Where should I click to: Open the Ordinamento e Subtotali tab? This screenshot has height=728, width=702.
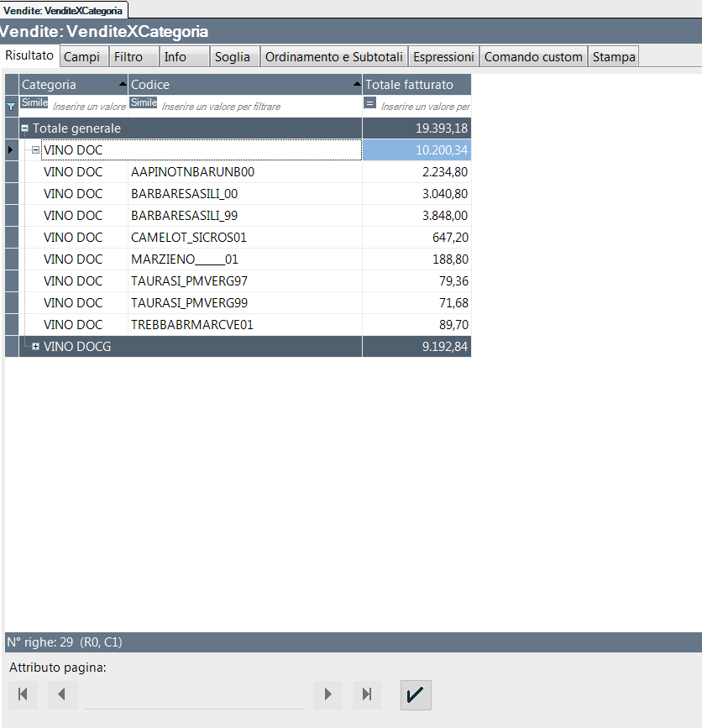[x=334, y=57]
